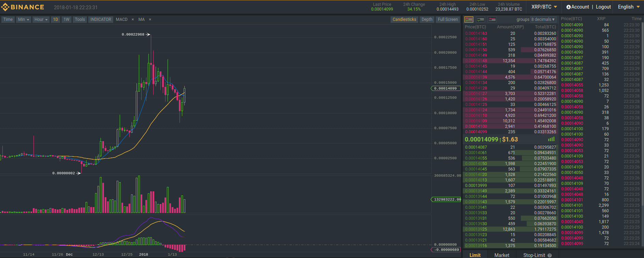Viewport: 644px width, 258px height.
Task: Click trade history row with 2,299 XRP
Action: click(x=601, y=205)
